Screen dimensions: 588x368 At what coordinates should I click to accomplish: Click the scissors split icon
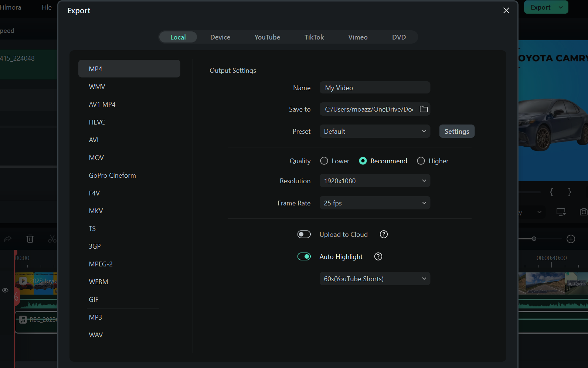[52, 239]
